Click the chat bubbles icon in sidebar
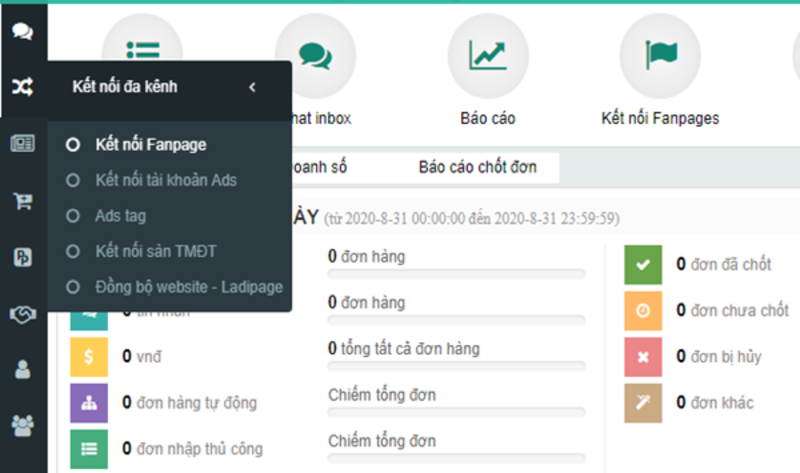The width and height of the screenshot is (800, 473). 22,31
